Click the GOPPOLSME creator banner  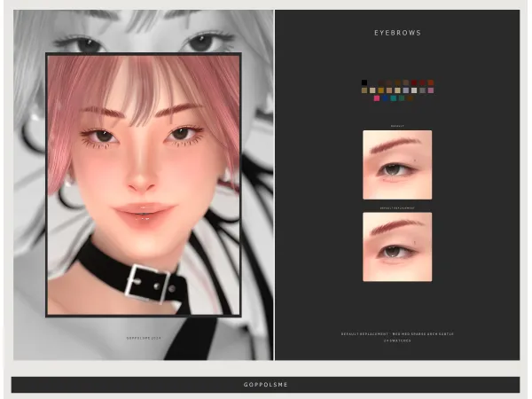266,385
